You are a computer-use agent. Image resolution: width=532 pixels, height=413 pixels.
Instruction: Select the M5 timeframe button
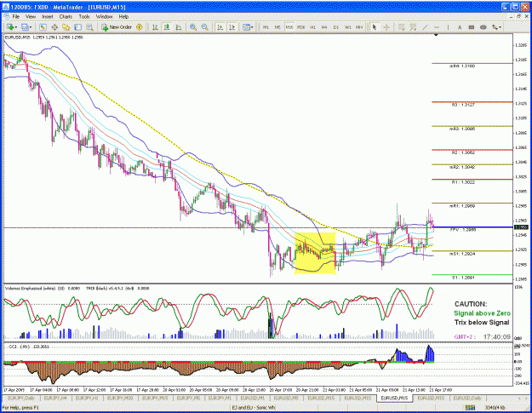pyautogui.click(x=277, y=27)
